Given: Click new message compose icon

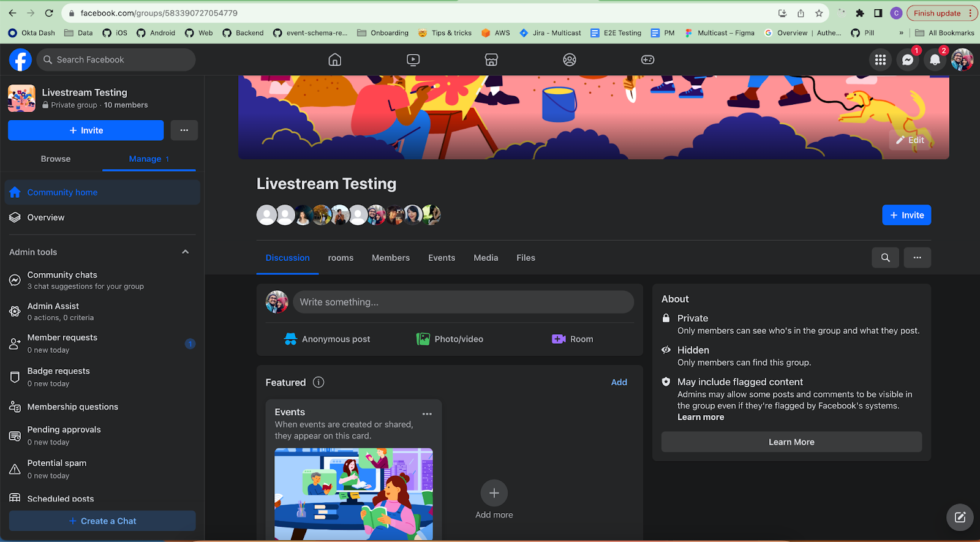Looking at the screenshot, I should (960, 518).
